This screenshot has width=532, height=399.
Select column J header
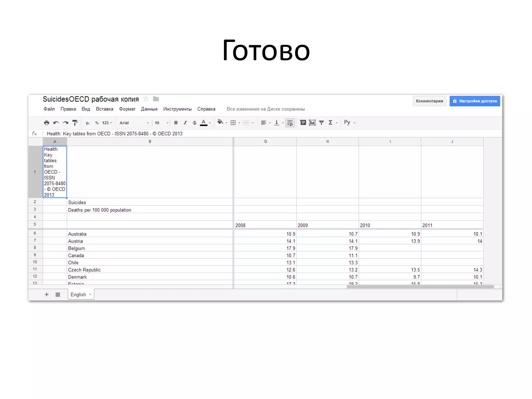(452, 142)
